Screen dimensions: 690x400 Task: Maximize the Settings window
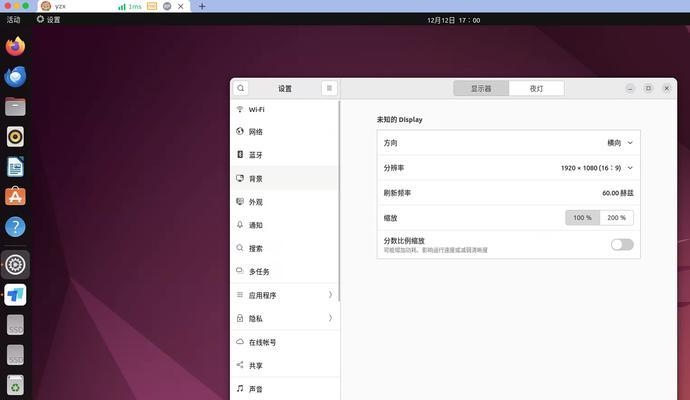pyautogui.click(x=648, y=88)
